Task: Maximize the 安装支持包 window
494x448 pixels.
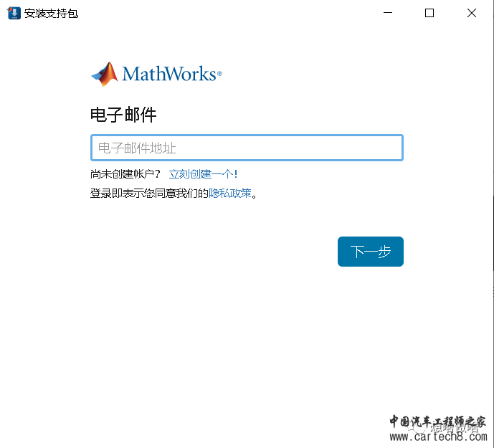Action: pyautogui.click(x=429, y=13)
